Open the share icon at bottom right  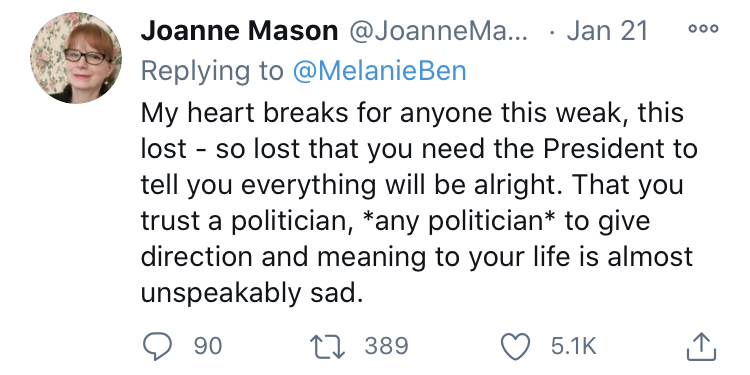(702, 346)
